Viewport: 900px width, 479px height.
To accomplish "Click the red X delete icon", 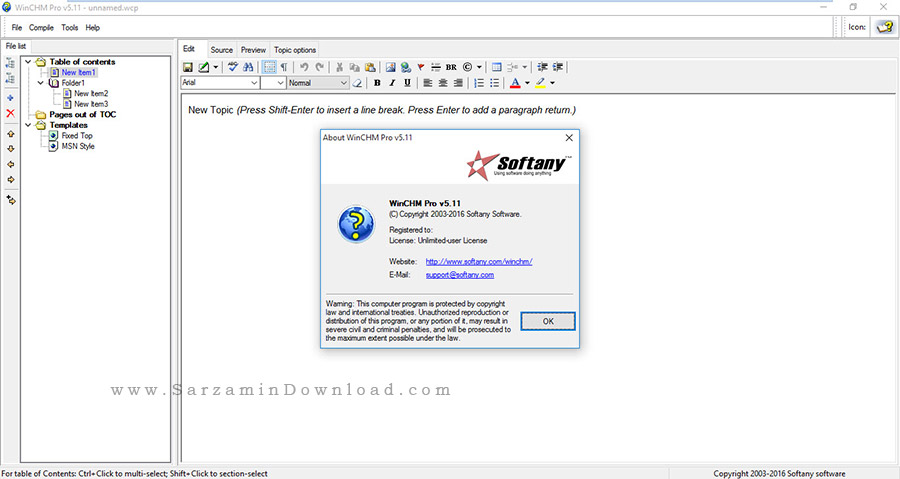I will (10, 114).
